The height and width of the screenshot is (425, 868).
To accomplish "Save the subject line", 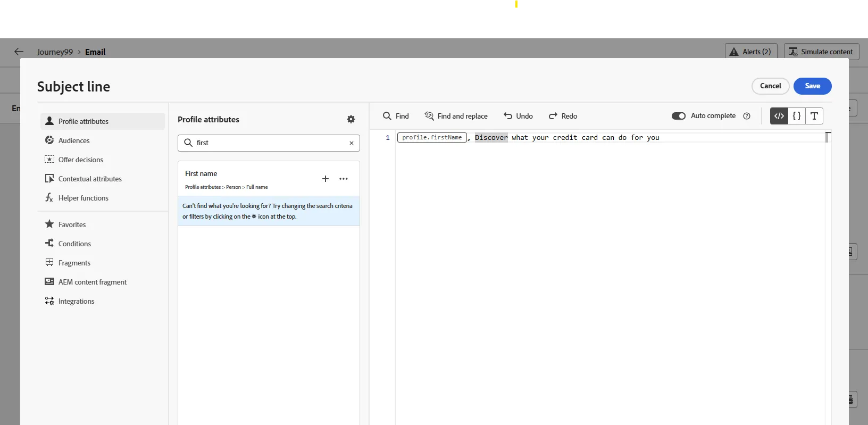I will coord(812,86).
